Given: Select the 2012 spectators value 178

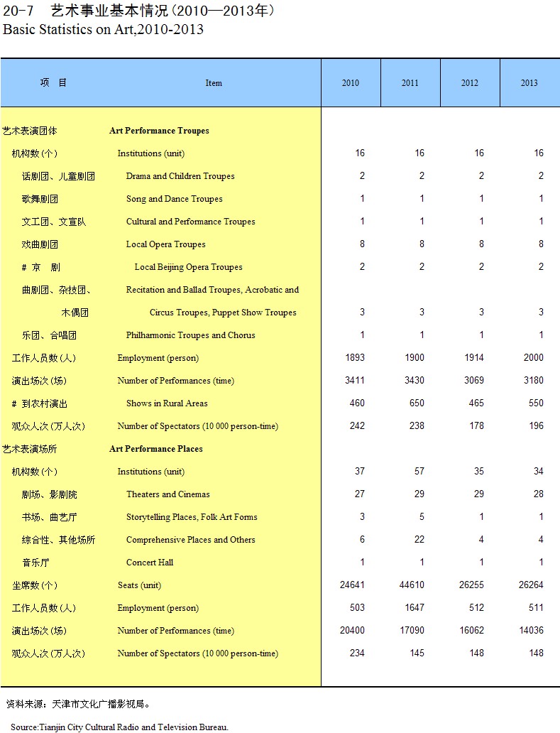Looking at the screenshot, I should pyautogui.click(x=476, y=426).
